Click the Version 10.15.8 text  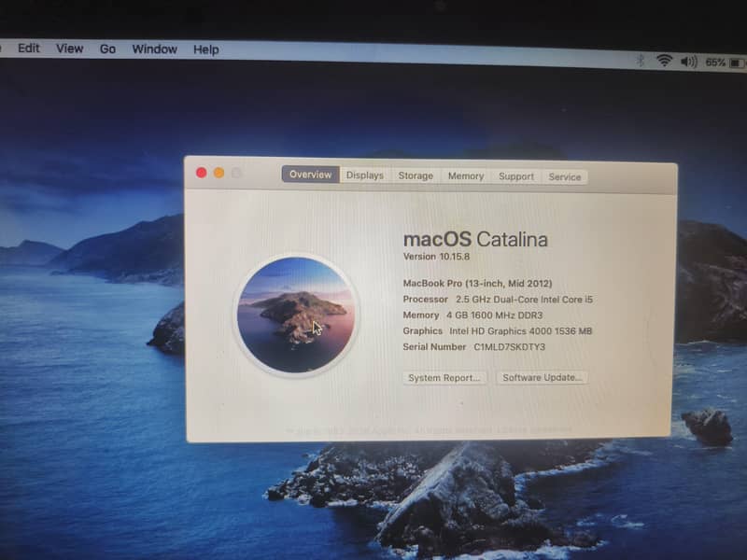pyautogui.click(x=436, y=257)
